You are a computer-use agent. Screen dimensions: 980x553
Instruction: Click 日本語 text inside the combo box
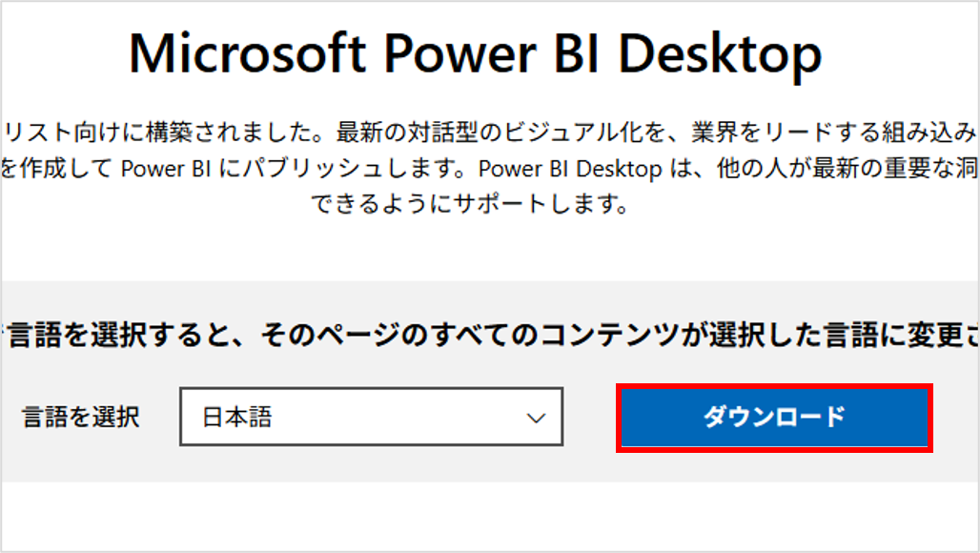point(237,418)
